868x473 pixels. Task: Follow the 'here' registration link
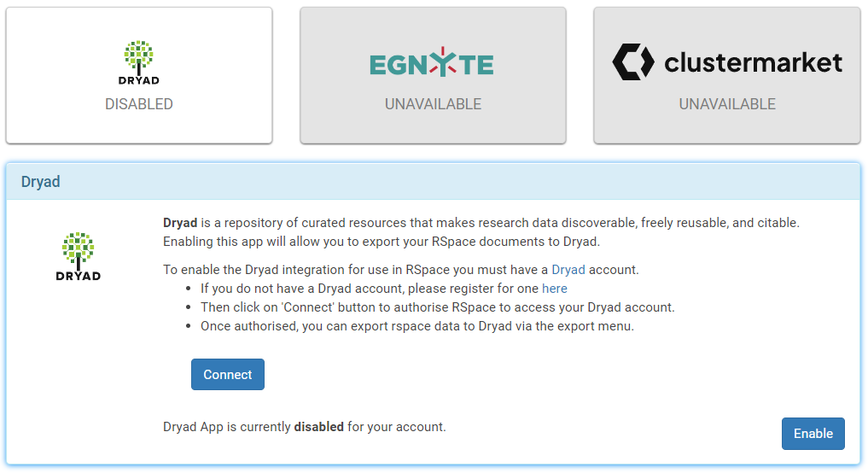click(555, 289)
